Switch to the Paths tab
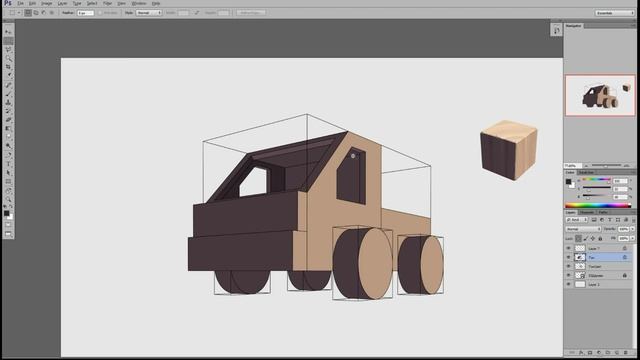 (603, 212)
